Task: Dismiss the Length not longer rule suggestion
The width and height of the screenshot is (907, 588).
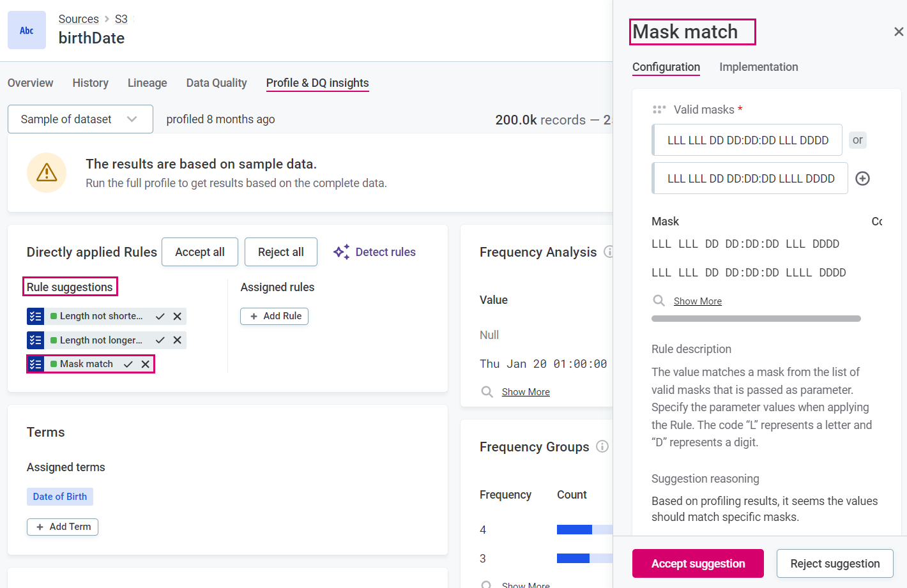Action: 178,340
